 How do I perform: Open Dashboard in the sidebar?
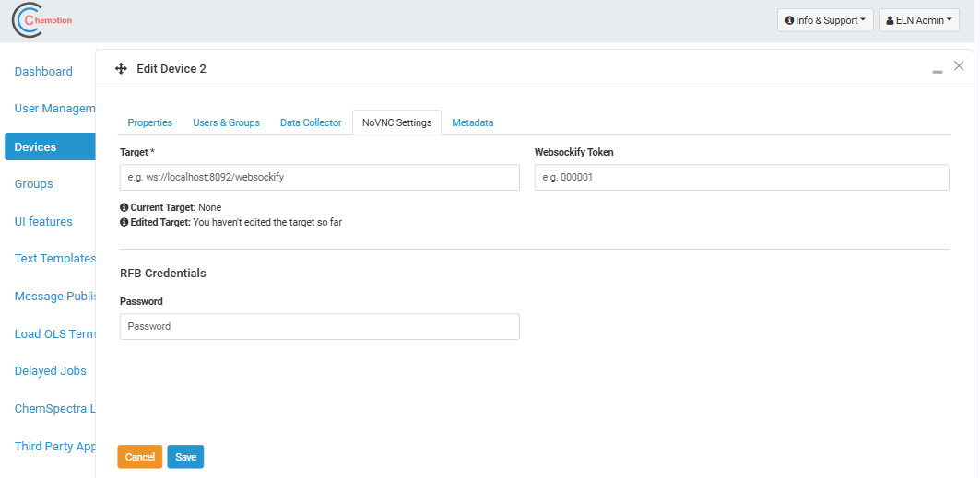click(x=43, y=72)
